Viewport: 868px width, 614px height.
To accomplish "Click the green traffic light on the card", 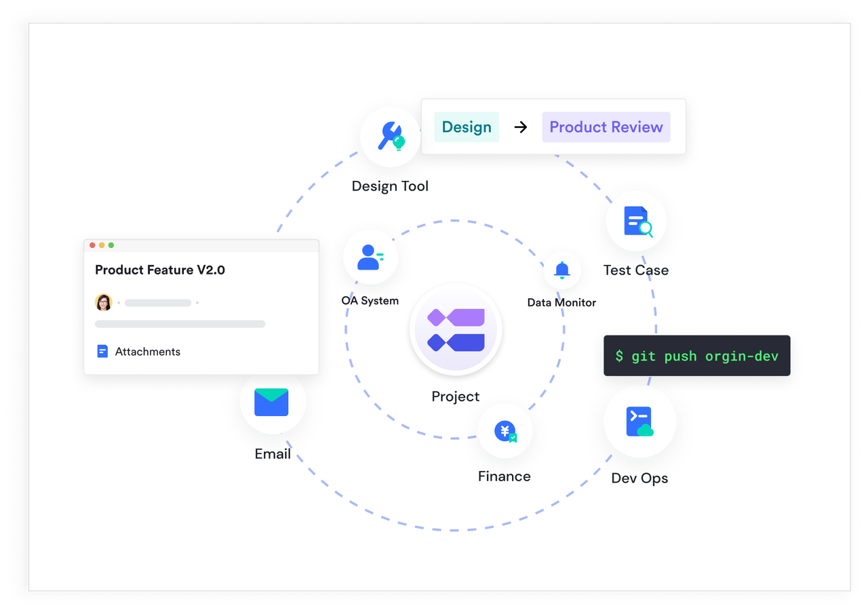I will 111,245.
